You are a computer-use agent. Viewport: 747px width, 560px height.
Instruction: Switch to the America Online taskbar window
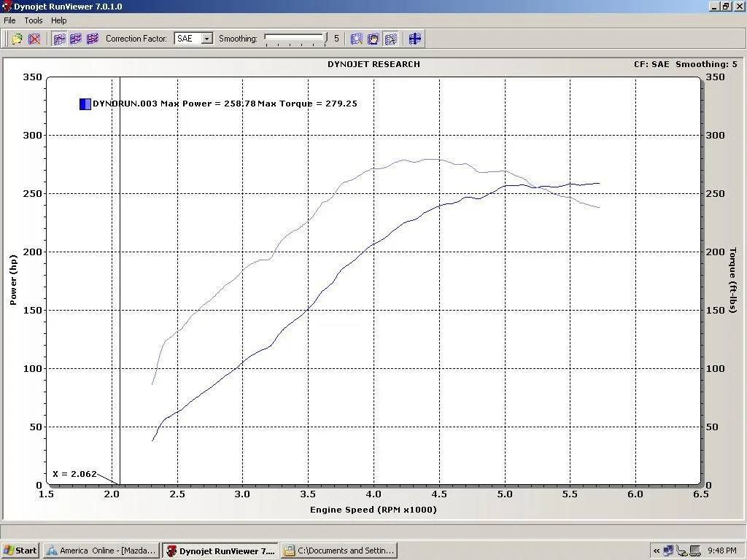click(101, 551)
